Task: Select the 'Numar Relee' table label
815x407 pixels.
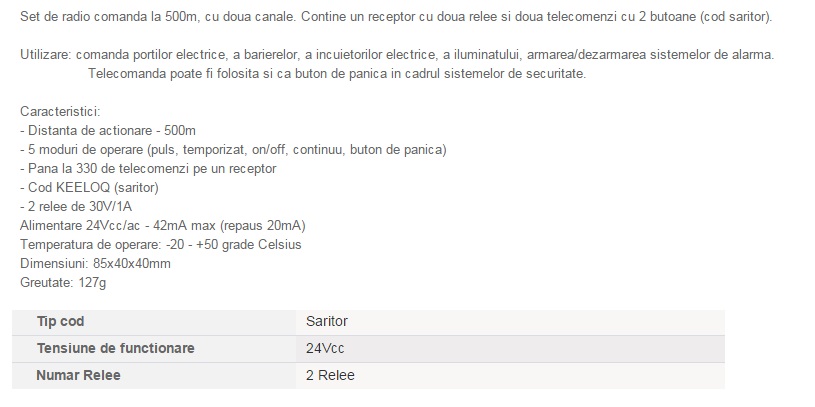Action: click(75, 375)
